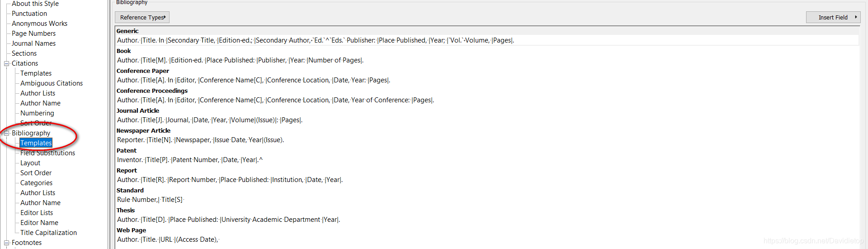
Task: Open the Insert Field dropdown
Action: pyautogui.click(x=833, y=17)
